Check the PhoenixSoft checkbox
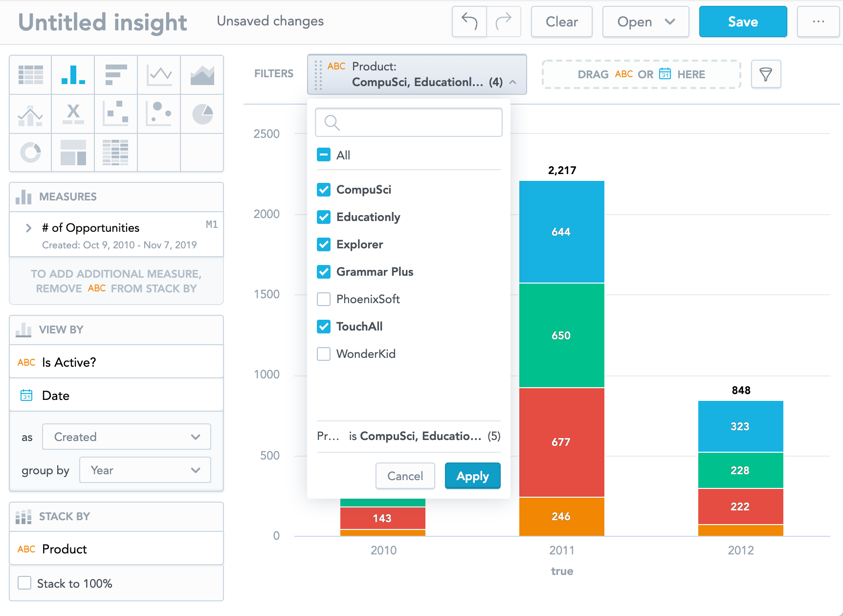Viewport: 843px width, 616px height. point(324,299)
